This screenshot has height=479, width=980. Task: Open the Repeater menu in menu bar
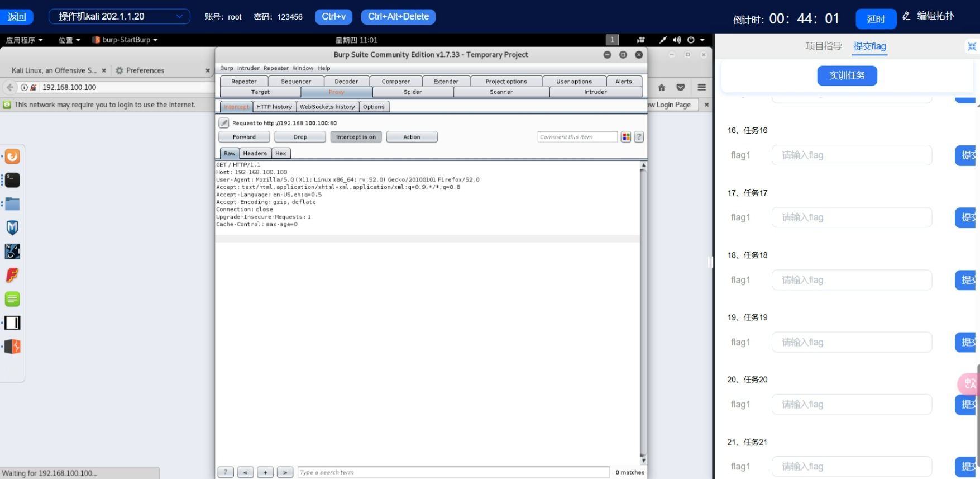(x=276, y=68)
